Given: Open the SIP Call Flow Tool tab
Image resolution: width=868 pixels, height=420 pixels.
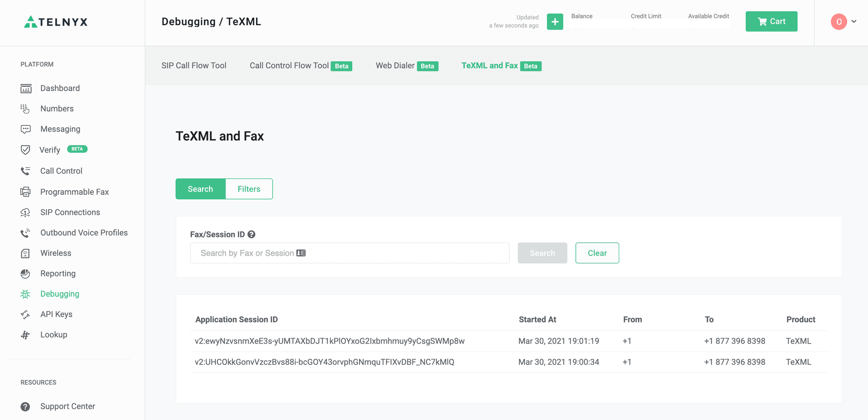Looking at the screenshot, I should [194, 66].
